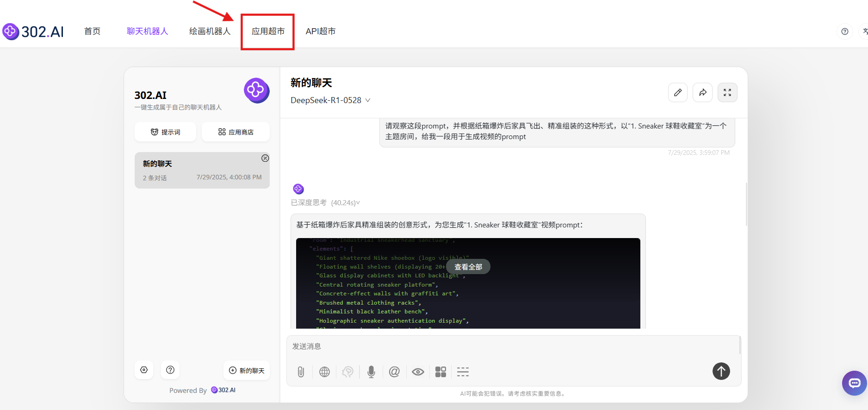Click the 新的聊天 chat title heading
Screen dimensions: 868x410
pos(311,83)
